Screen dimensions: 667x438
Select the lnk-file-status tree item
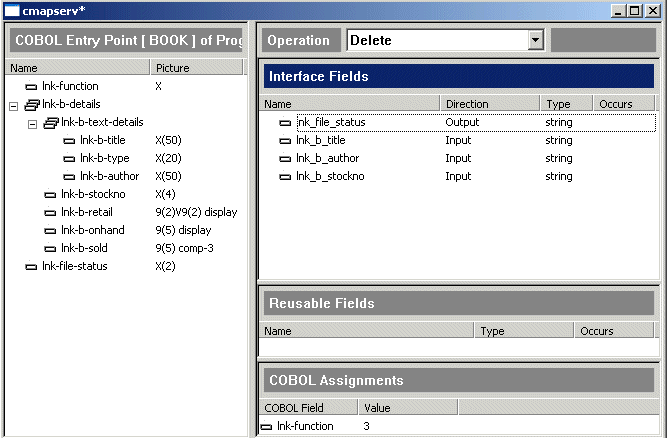pyautogui.click(x=74, y=267)
